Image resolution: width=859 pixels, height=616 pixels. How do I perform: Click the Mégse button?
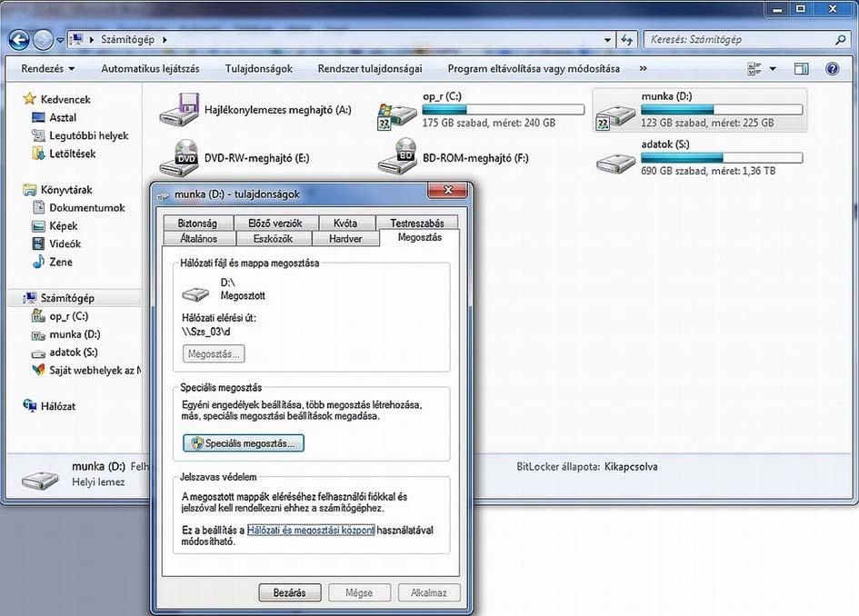pyautogui.click(x=359, y=592)
